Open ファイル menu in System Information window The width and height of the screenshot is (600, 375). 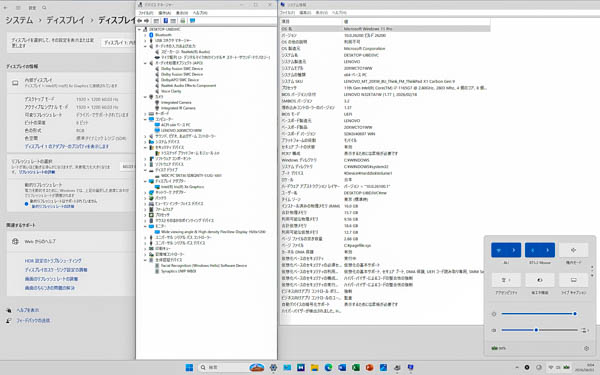click(x=288, y=13)
